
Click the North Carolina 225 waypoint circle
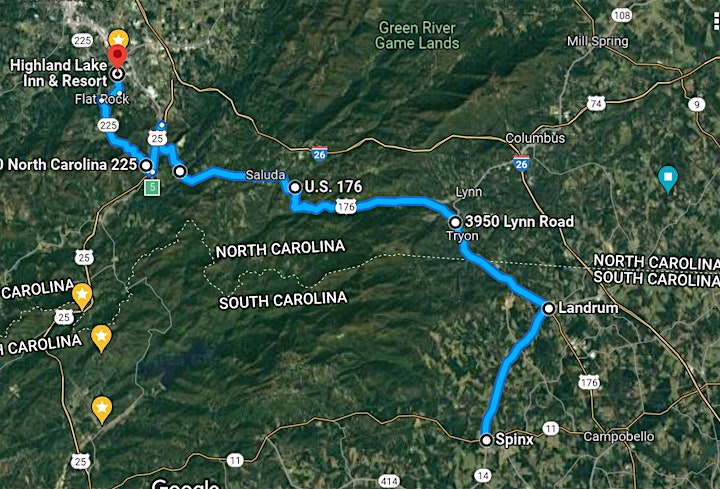pyautogui.click(x=146, y=165)
